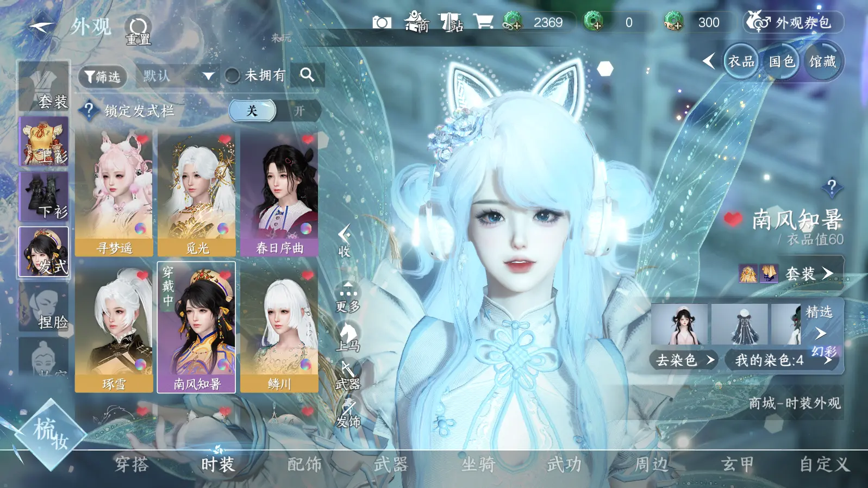Set 锁定发式栏 to 关
The width and height of the screenshot is (868, 488).
click(x=252, y=111)
